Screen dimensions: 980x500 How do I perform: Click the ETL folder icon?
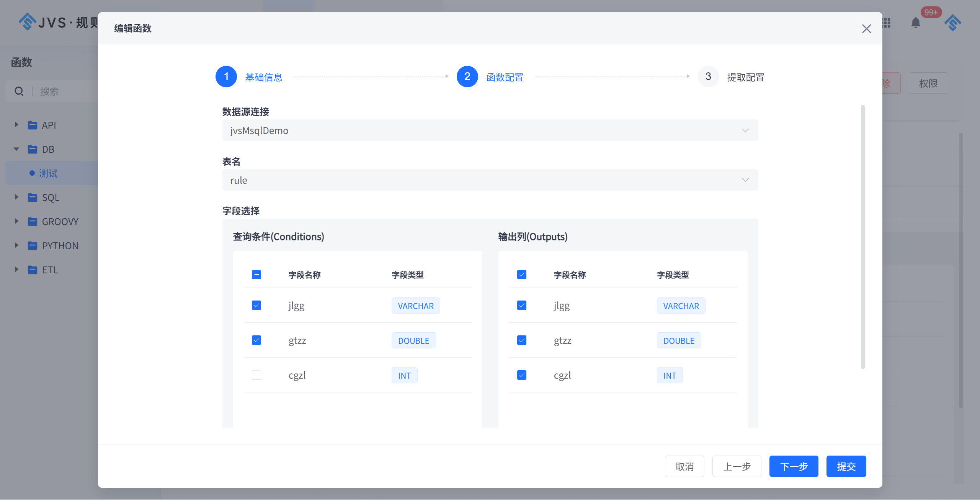(33, 270)
